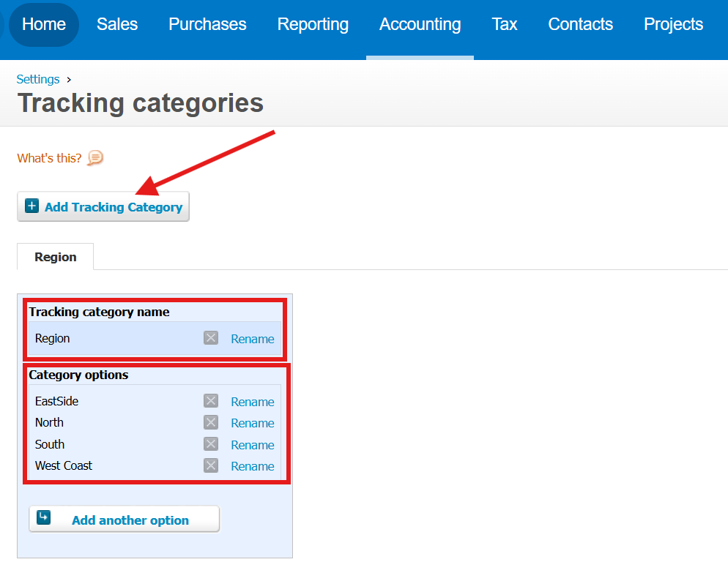Click the delete X icon next to Region
Screen dimensions: 728x573
tap(210, 337)
